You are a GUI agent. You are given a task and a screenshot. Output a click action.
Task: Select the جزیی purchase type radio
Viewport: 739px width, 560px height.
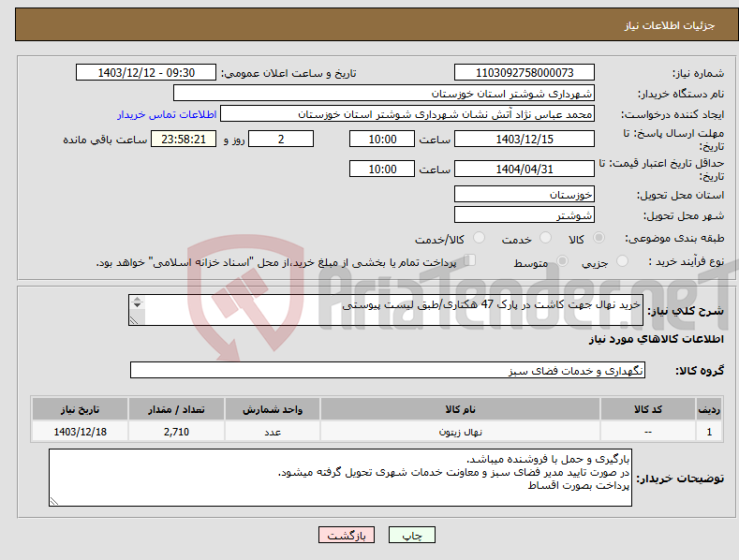(622, 260)
